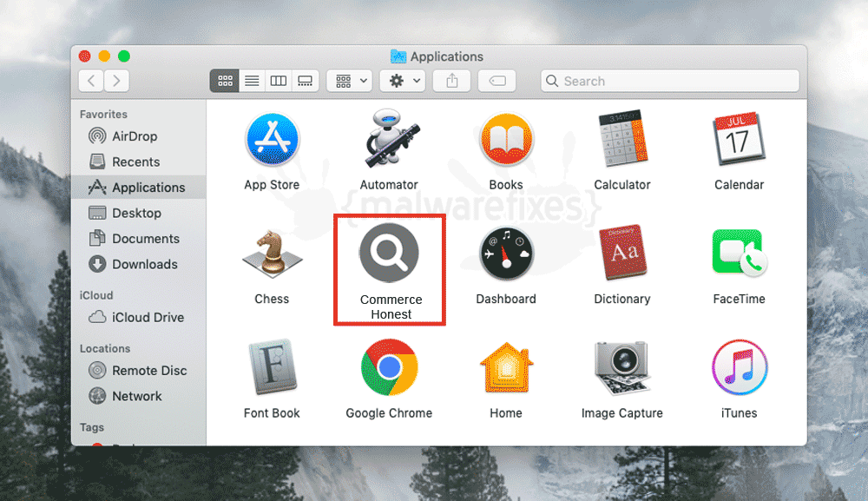Open Documents from the sidebar
Image resolution: width=868 pixels, height=501 pixels.
(x=138, y=239)
